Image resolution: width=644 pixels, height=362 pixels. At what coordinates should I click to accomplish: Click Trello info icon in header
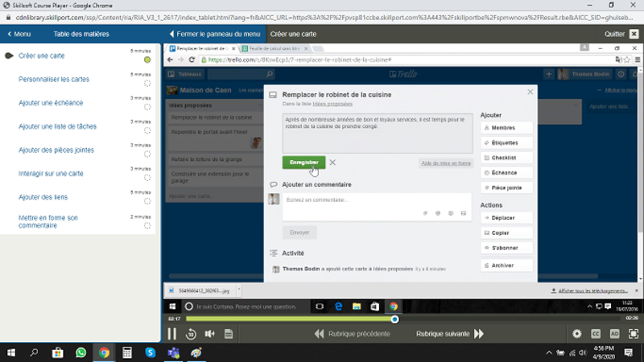[621, 74]
